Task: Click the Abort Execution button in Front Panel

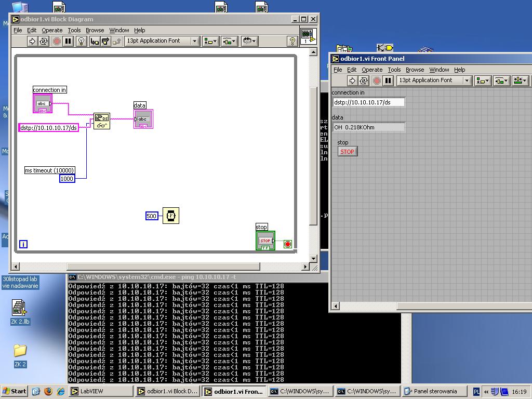Action: pos(377,81)
